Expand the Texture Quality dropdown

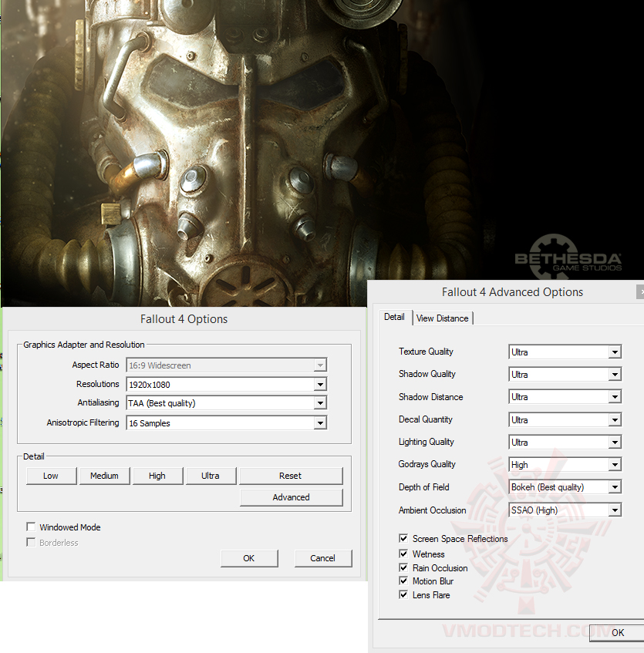(x=565, y=352)
